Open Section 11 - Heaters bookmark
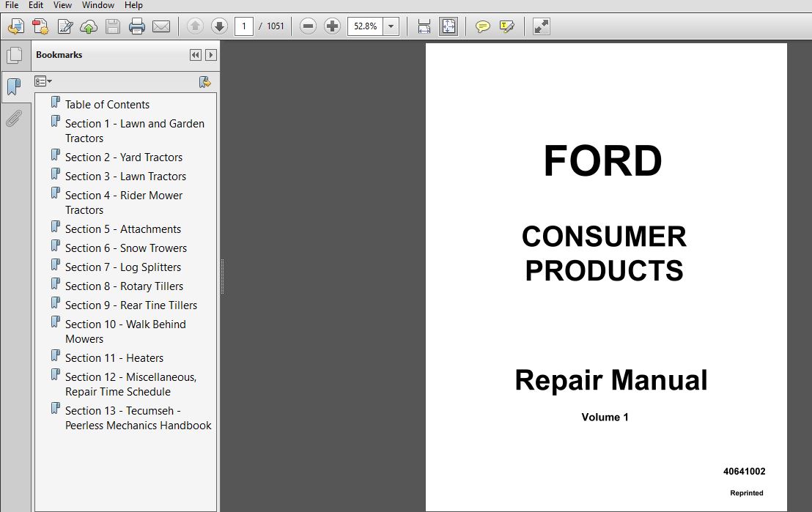The height and width of the screenshot is (512, 812). tap(114, 357)
